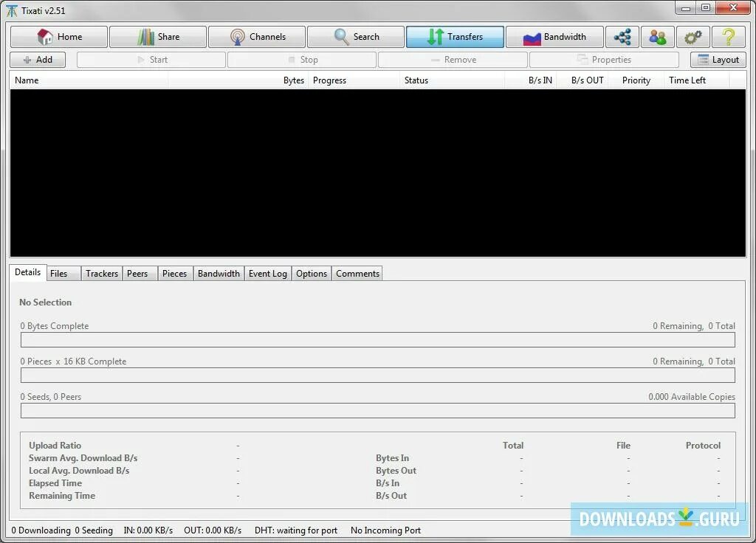Click 'Swarm Avg. Download B/s' label
Screen dimensions: 756x543
pyautogui.click(x=83, y=458)
